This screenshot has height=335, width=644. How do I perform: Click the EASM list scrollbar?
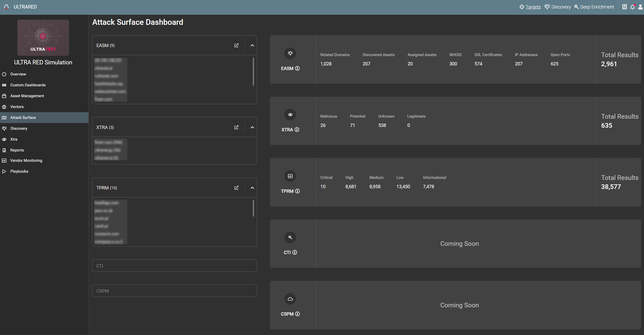coord(253,72)
